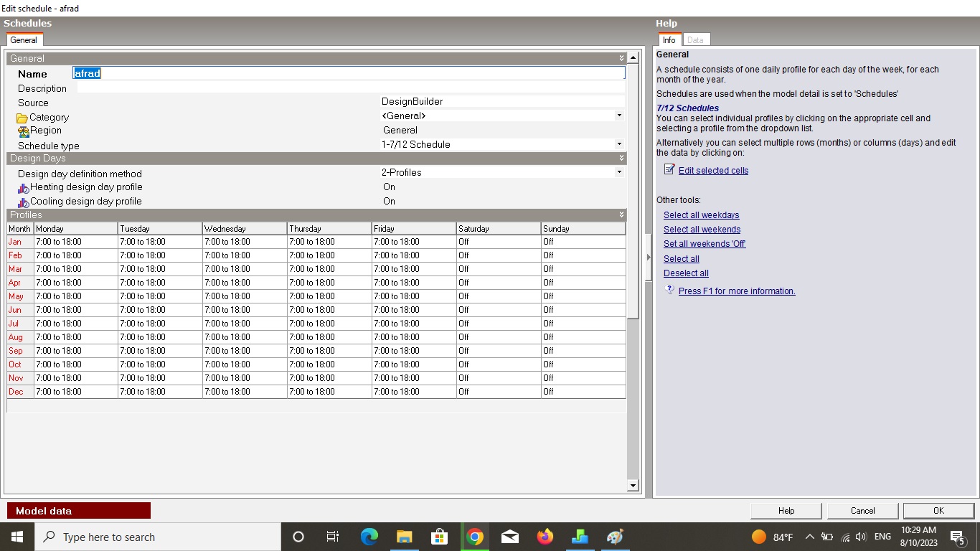The image size is (980, 551).
Task: Click the Cancel button
Action: [862, 511]
